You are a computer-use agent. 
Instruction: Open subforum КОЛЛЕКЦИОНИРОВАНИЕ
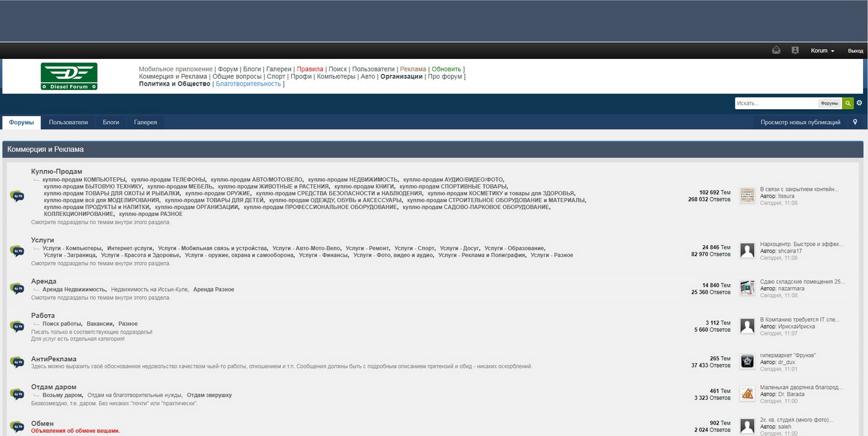pos(79,214)
